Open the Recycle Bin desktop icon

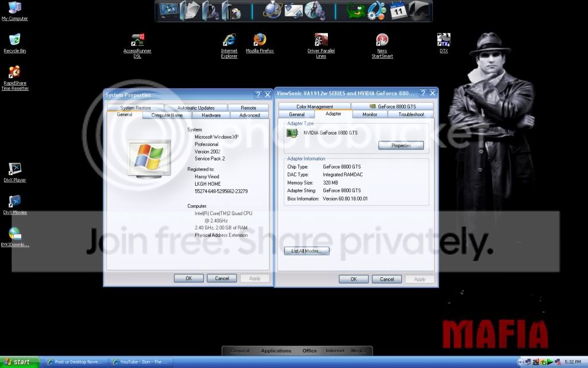[x=14, y=43]
